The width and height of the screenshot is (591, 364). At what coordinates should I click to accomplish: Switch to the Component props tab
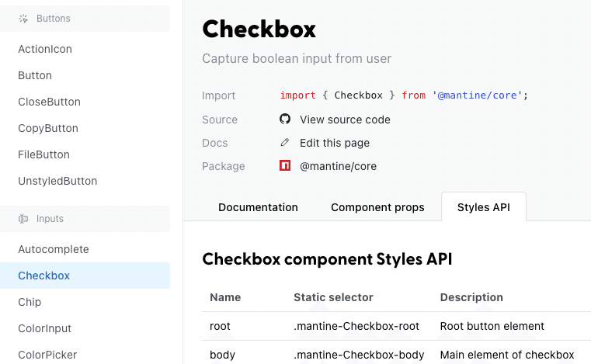pos(377,207)
